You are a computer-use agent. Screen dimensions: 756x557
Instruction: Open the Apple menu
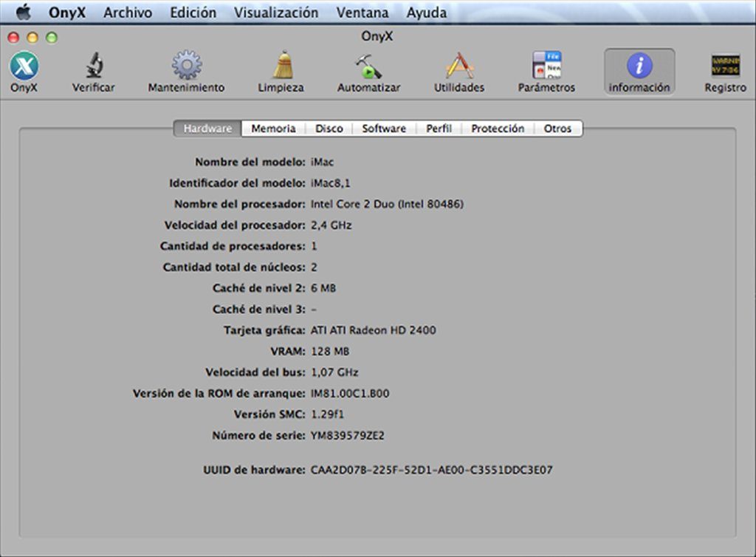(x=23, y=13)
